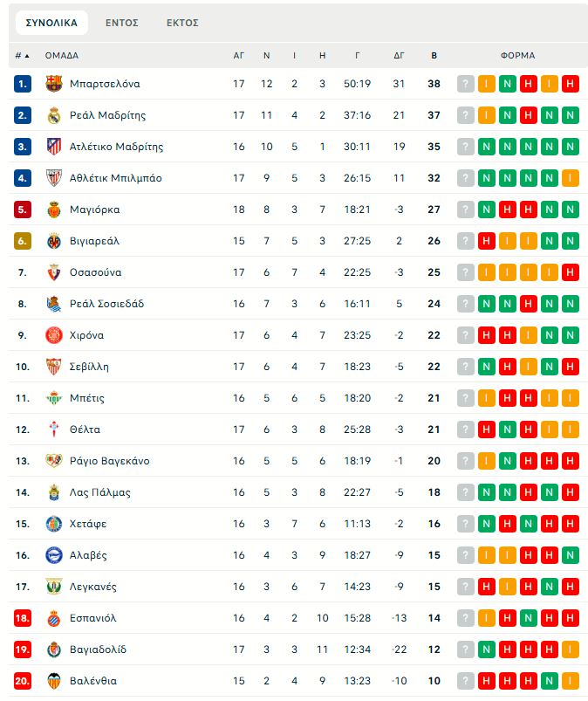Select the ΣΥΝΟΛΙΚΑ tab

[51, 23]
